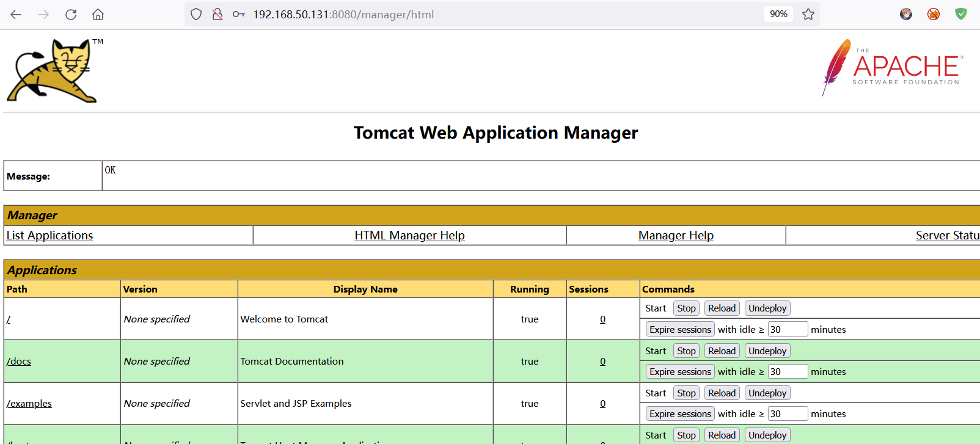Undeploy the Welcome to Tomcat application
The width and height of the screenshot is (980, 444).
(x=767, y=308)
